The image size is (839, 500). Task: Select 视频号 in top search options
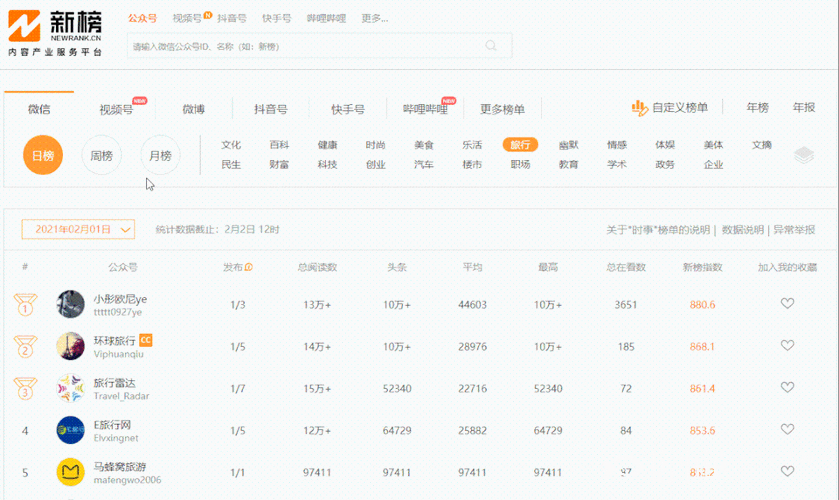187,18
